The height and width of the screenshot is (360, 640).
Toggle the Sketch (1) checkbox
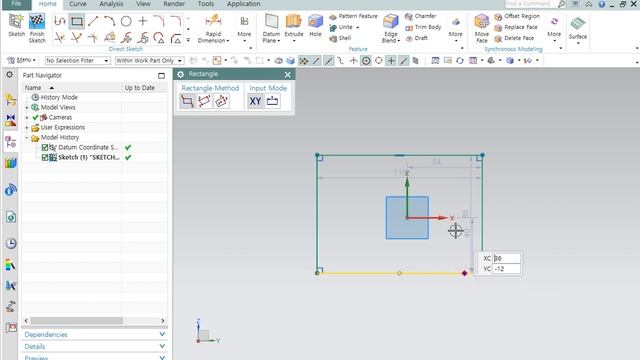pos(45,157)
